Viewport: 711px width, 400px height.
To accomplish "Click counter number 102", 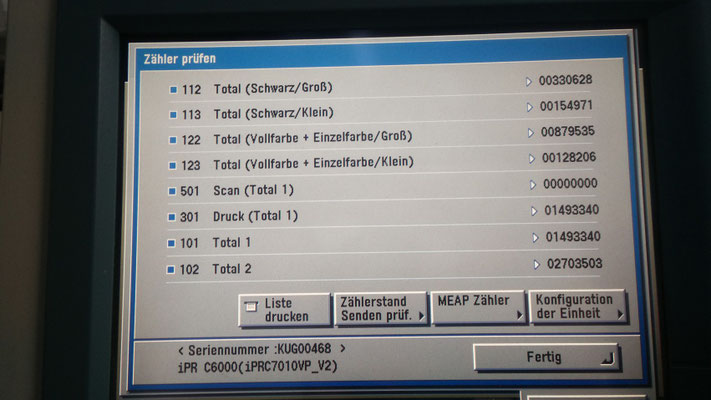I will [189, 270].
